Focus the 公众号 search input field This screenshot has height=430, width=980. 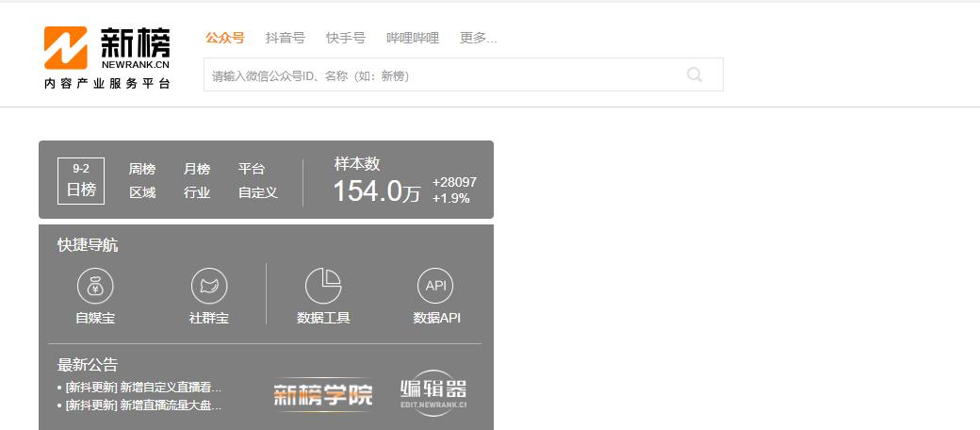[x=464, y=75]
